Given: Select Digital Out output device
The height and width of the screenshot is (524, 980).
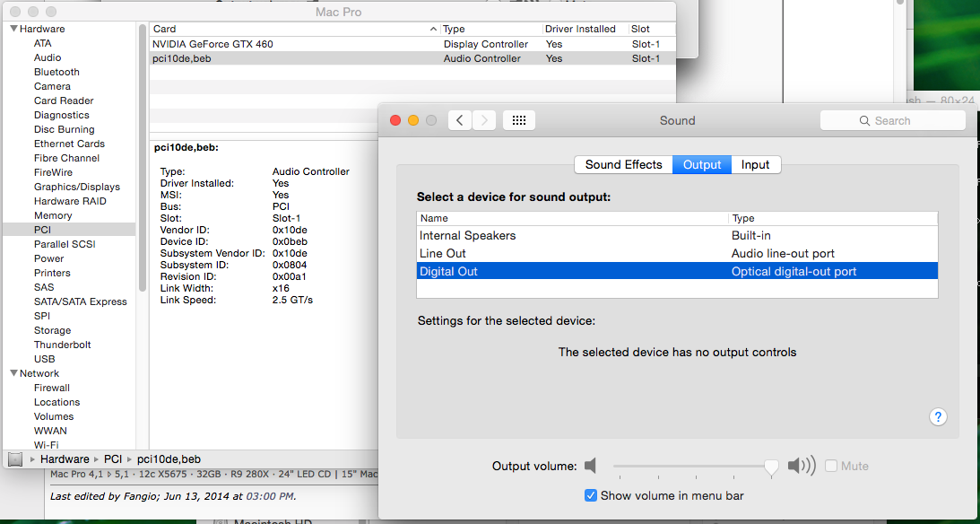Looking at the screenshot, I should click(677, 271).
